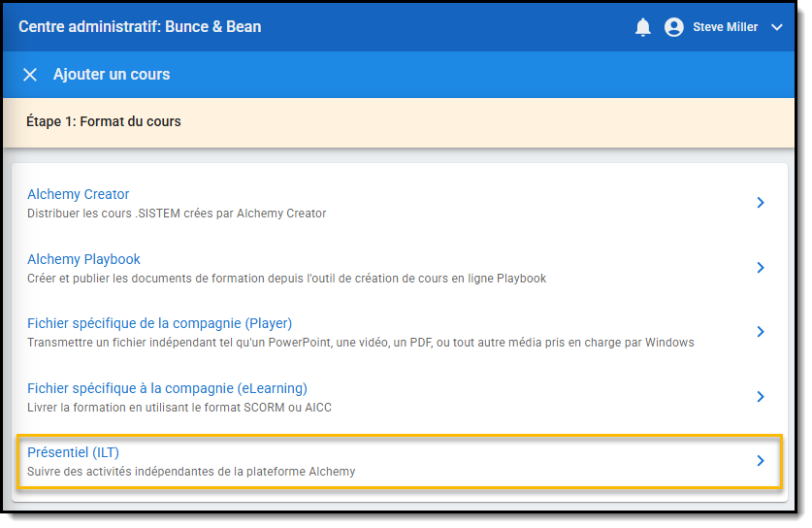Click the SCORM ou AICC description text

(x=179, y=408)
